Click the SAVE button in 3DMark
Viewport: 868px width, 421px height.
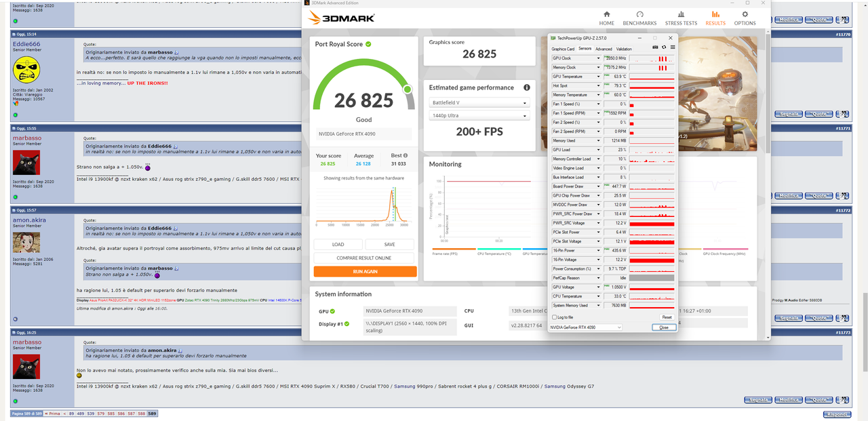pos(389,245)
